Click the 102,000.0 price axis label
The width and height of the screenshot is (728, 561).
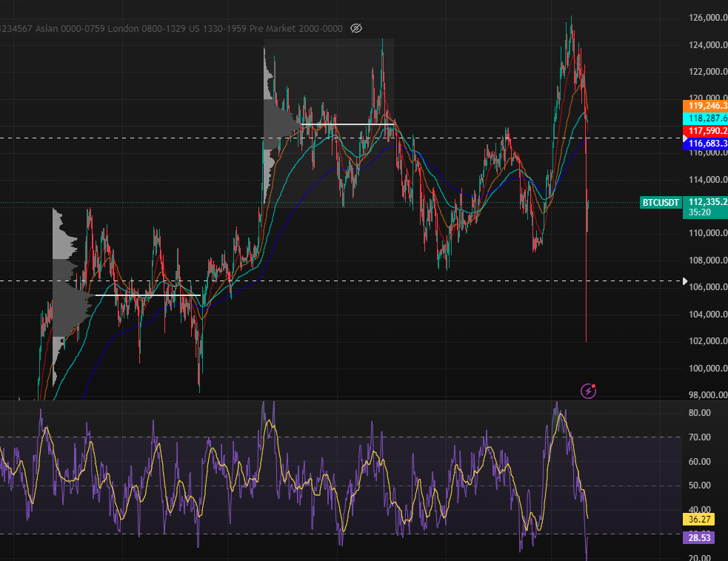click(708, 341)
